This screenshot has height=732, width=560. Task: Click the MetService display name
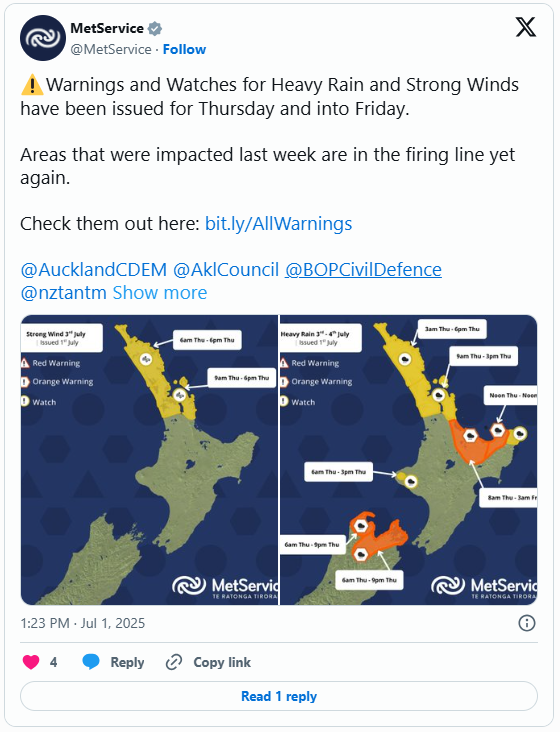coord(107,28)
